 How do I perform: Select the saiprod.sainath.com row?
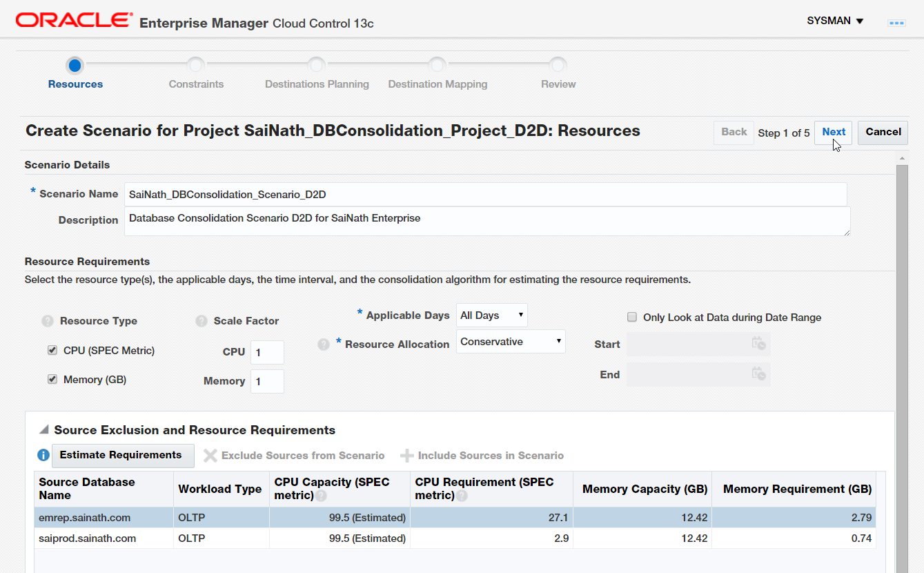tap(455, 538)
